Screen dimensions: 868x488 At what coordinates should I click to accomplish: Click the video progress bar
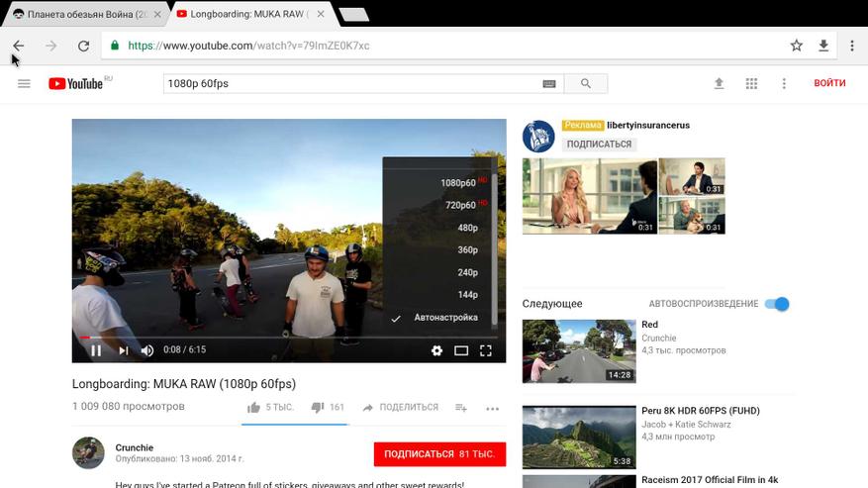click(x=287, y=337)
